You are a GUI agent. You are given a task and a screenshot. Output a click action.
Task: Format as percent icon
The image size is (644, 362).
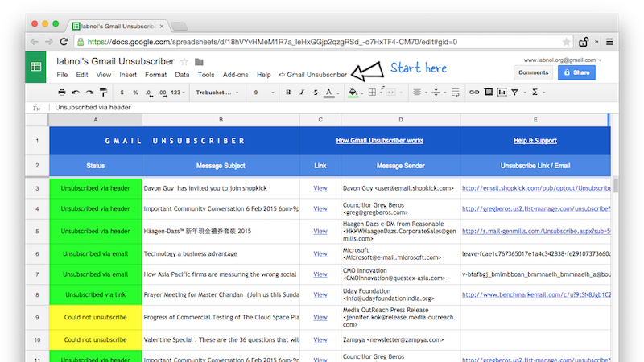point(135,93)
